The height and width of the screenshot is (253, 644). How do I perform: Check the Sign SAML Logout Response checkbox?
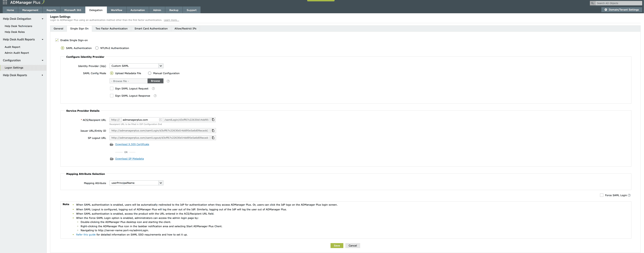click(x=111, y=96)
